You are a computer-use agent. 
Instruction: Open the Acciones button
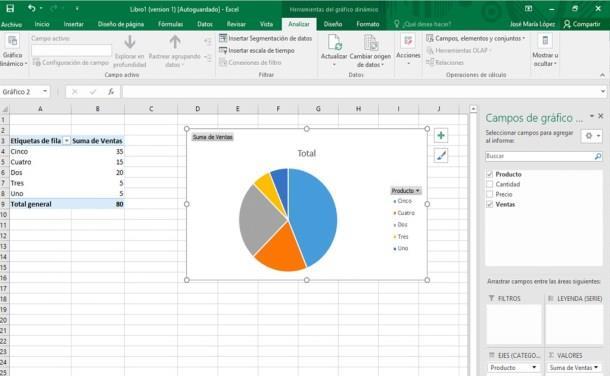408,50
